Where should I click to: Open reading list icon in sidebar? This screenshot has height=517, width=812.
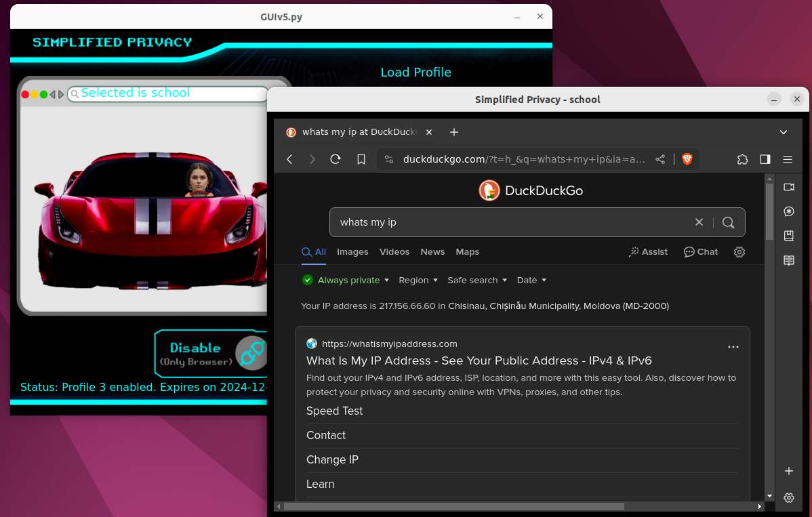click(x=789, y=260)
